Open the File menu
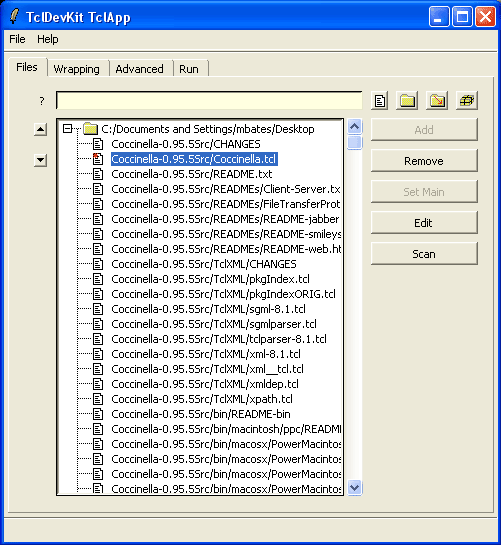The image size is (501, 545). 17,39
